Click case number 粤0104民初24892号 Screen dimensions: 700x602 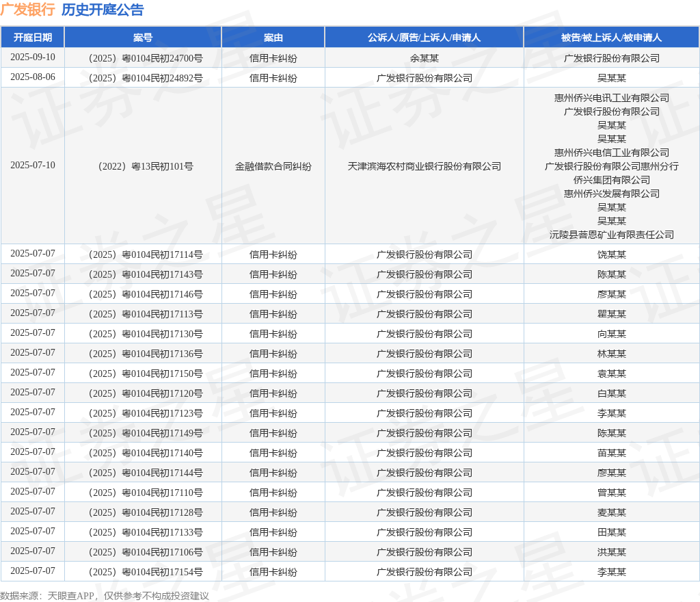coord(146,78)
